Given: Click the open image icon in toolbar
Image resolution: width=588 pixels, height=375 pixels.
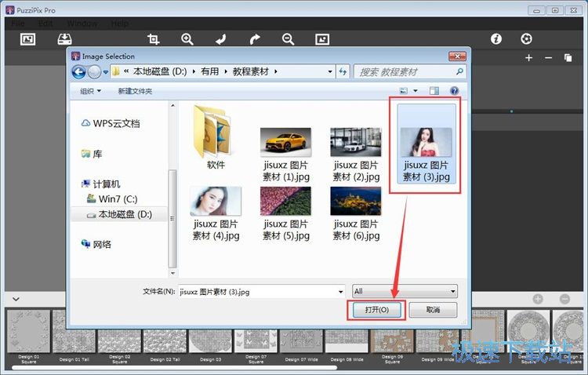Looking at the screenshot, I should point(27,38).
